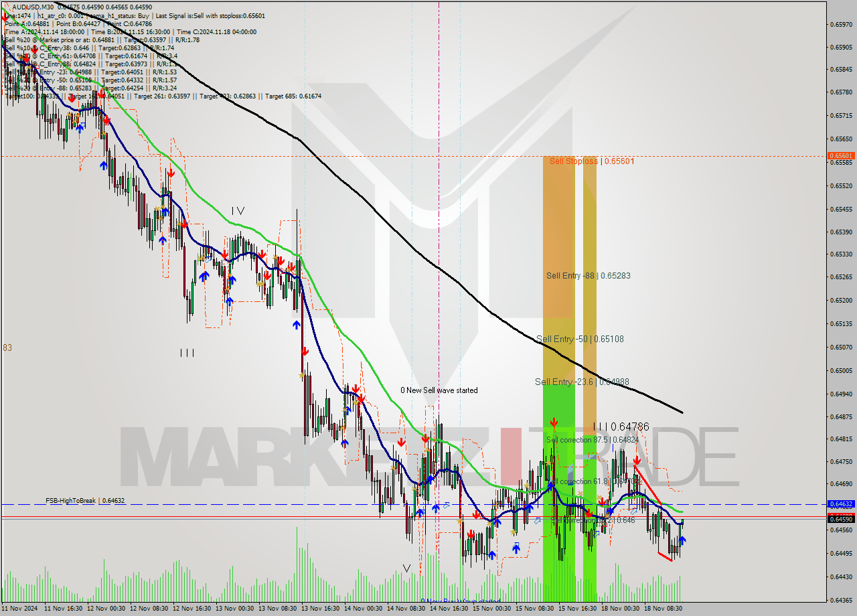This screenshot has height=616, width=857.
Task: Click the I I I 0.64786 wave label
Action: [621, 427]
